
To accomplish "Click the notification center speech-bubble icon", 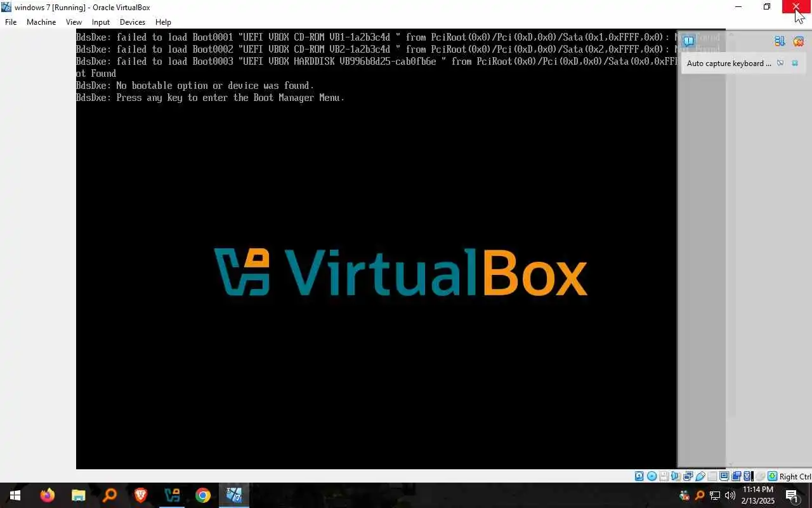I will (x=689, y=41).
